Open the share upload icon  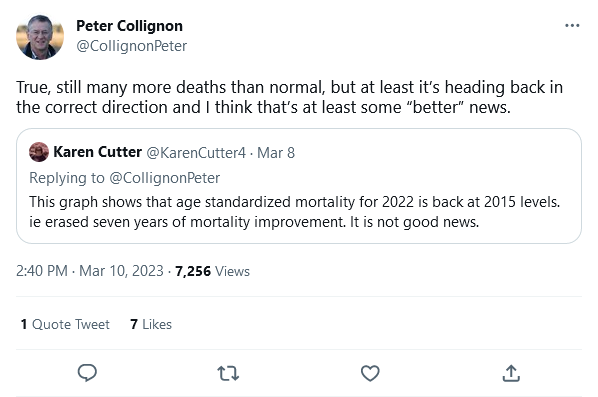(x=511, y=373)
